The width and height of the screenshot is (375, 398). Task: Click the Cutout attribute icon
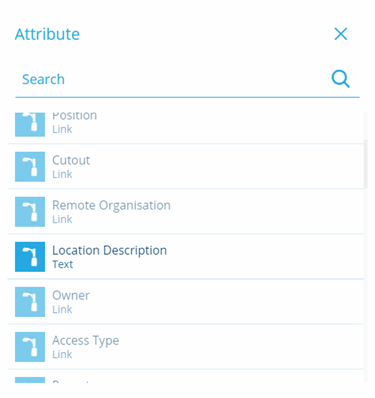(x=30, y=167)
